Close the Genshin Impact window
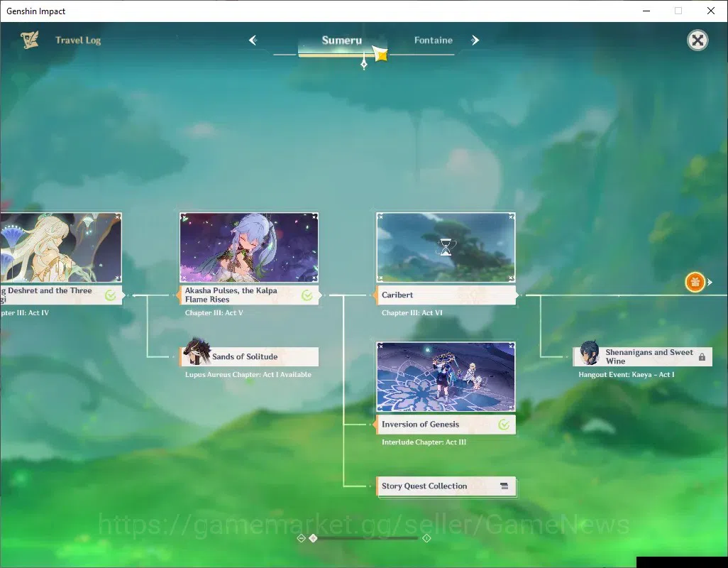Screen dimensions: 728x568 tap(711, 11)
